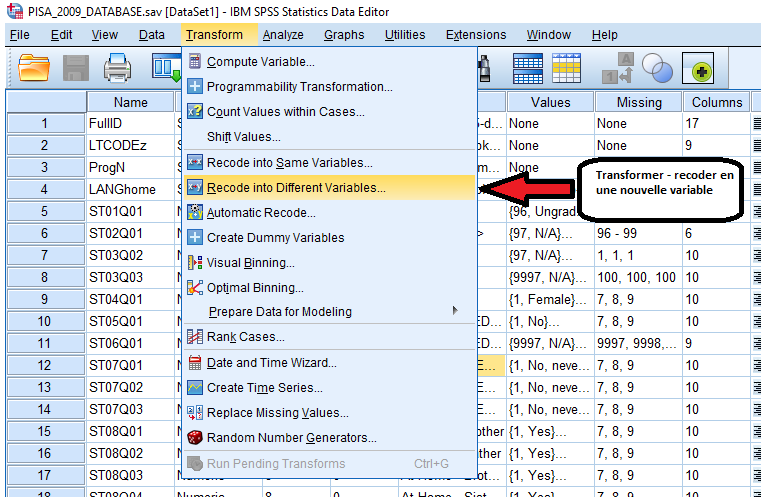This screenshot has height=497, width=761.
Task: Open the File menu
Action: coord(19,35)
